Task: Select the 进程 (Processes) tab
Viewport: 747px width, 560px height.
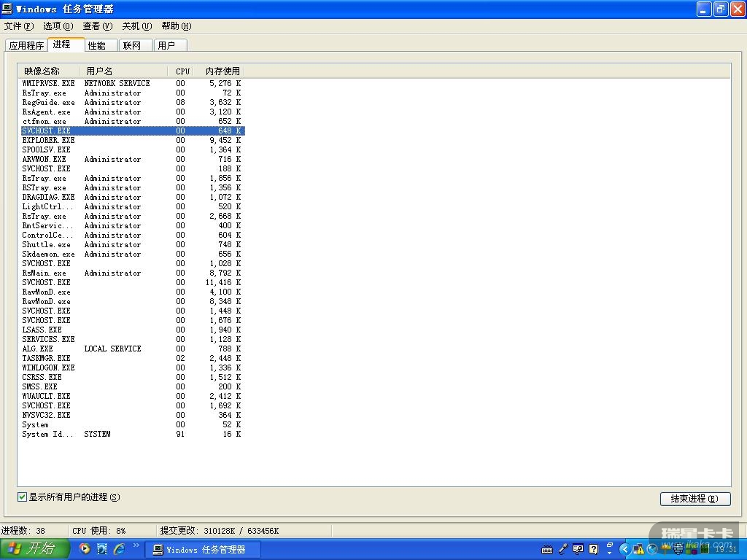Action: pyautogui.click(x=66, y=44)
